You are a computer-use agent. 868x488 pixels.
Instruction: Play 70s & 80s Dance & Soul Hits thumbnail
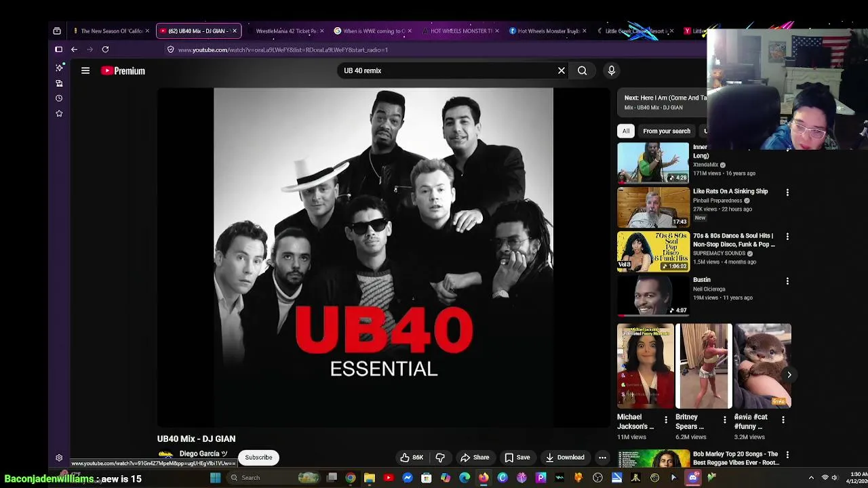[x=653, y=251]
